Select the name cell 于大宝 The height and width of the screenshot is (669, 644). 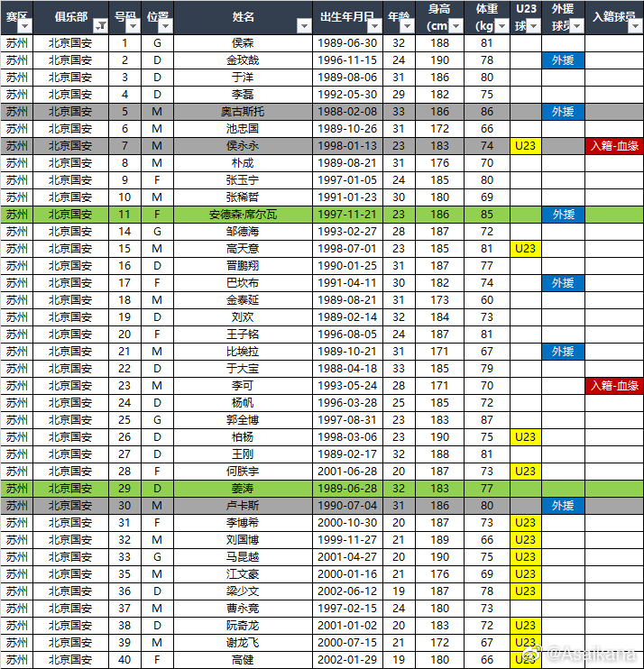(x=244, y=369)
